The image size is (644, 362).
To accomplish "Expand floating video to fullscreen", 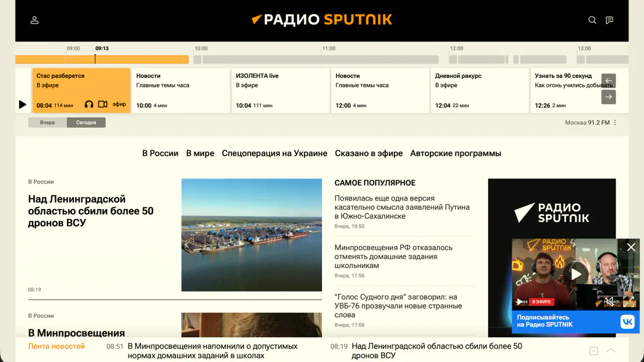I will [629, 301].
